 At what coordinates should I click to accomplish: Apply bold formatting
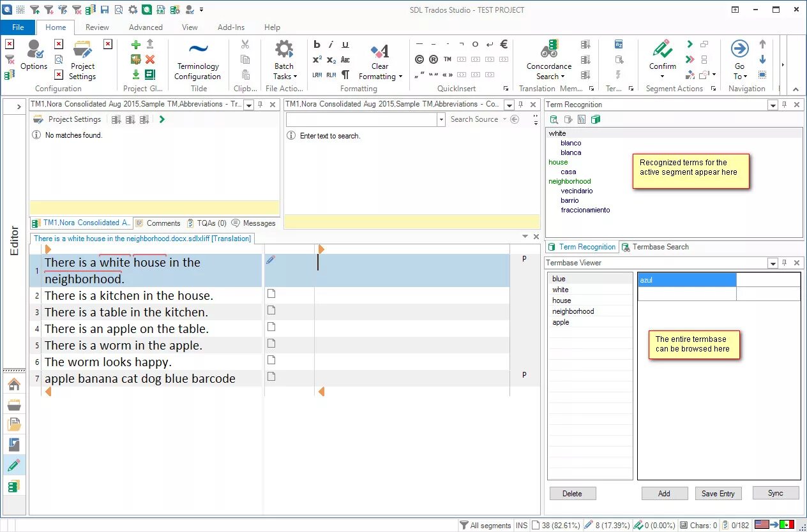317,45
